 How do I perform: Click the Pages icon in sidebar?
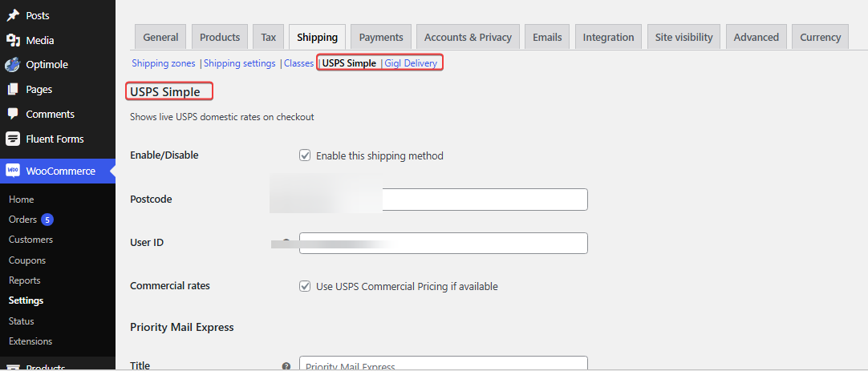click(x=12, y=89)
